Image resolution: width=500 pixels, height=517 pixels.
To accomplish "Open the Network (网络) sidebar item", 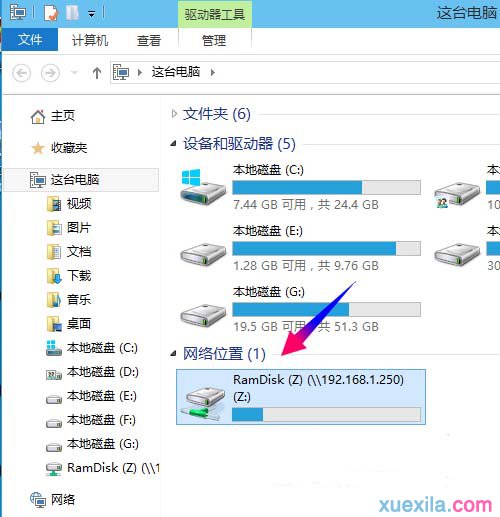I will [53, 499].
